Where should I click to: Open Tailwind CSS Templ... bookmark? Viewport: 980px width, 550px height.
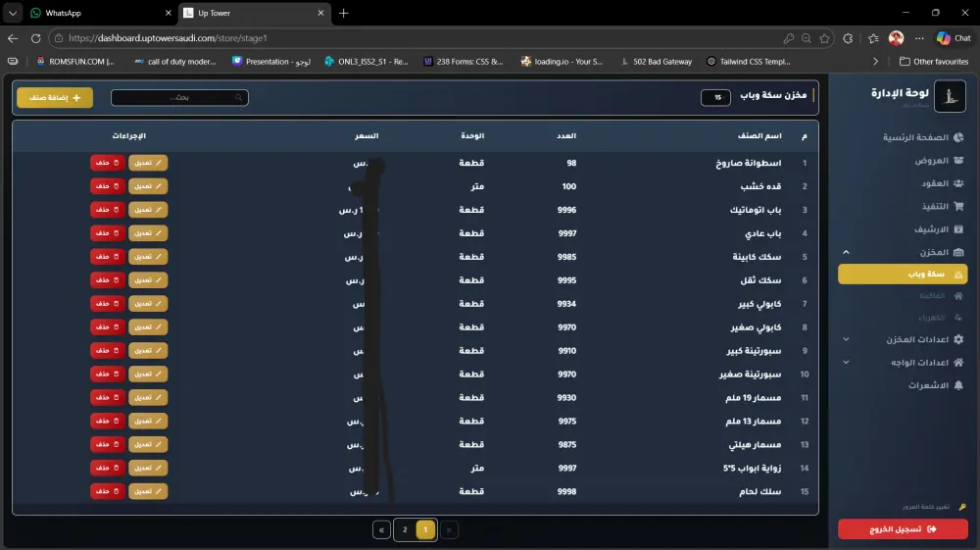coord(749,61)
